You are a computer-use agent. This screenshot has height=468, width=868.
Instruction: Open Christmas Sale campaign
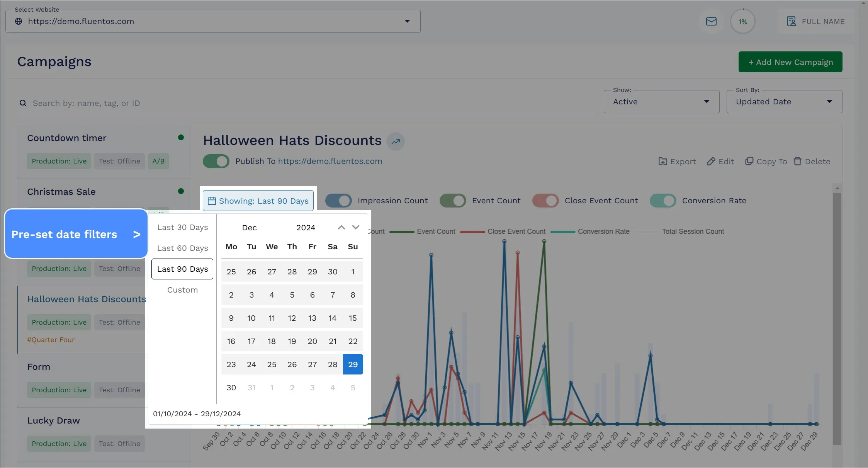pos(61,192)
